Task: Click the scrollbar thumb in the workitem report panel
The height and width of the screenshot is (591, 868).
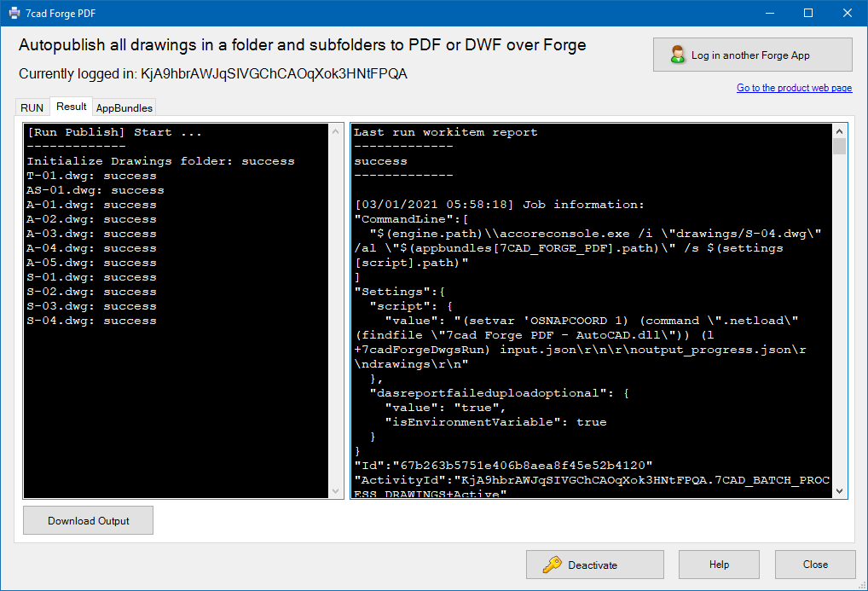Action: (839, 147)
